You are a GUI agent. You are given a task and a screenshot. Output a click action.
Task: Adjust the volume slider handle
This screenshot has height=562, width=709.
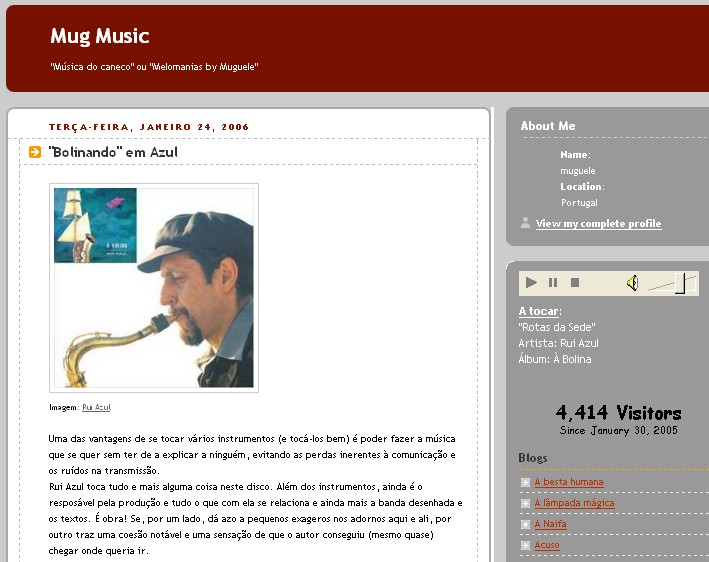[681, 283]
